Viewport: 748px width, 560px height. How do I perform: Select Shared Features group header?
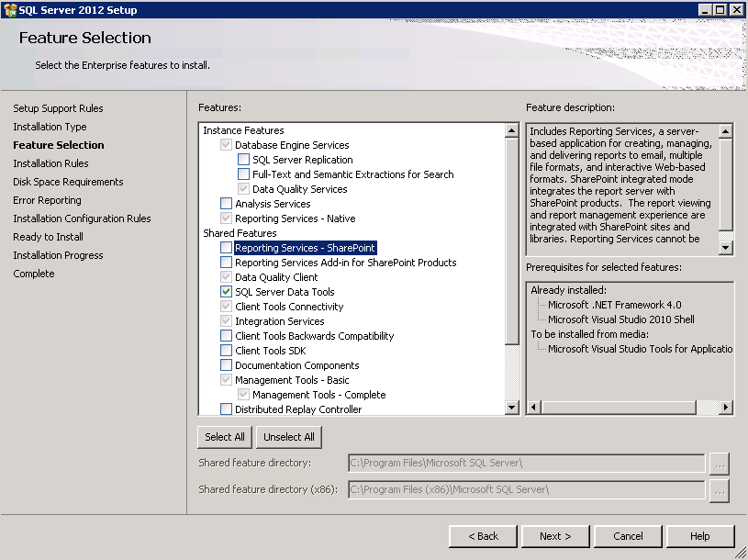point(240,233)
